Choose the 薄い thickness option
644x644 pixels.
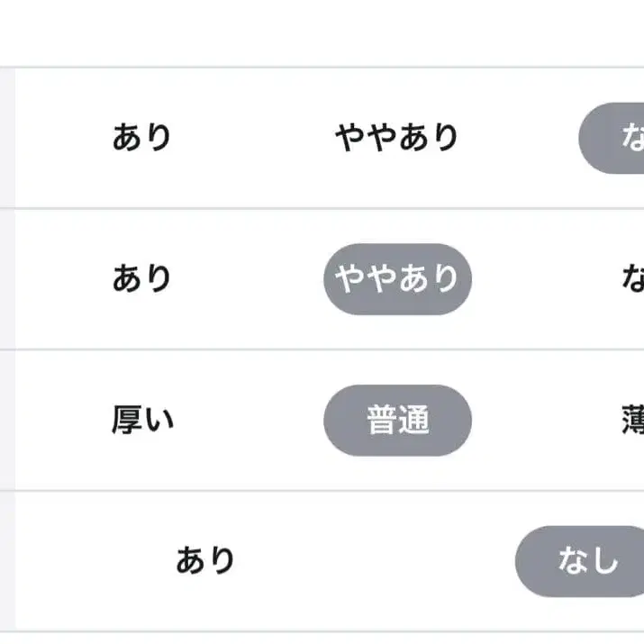click(x=632, y=421)
